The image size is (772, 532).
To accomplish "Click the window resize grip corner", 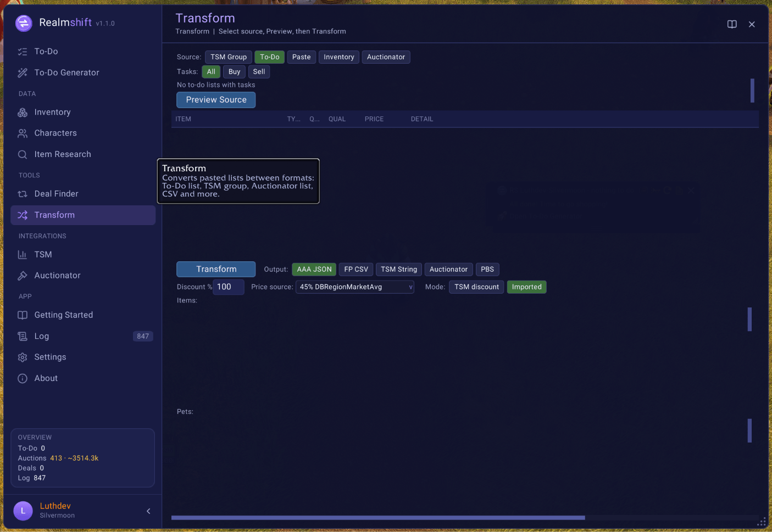I will tap(762, 522).
